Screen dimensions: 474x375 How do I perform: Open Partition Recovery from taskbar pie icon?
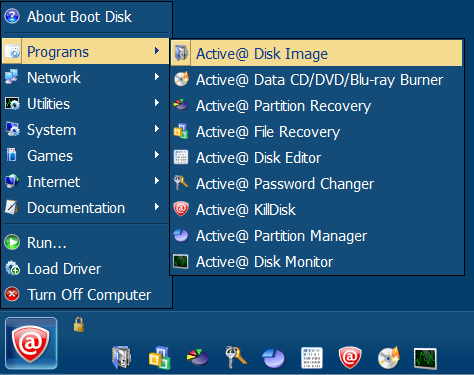click(x=198, y=357)
